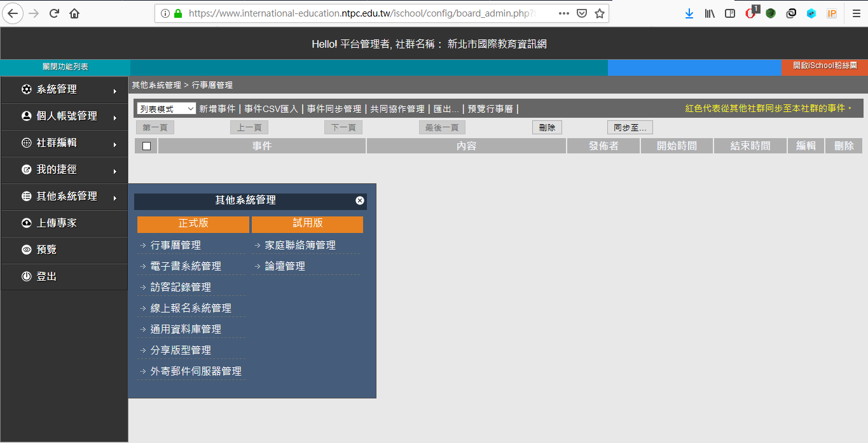
Task: Open 線上報名系統管理 from the popup menu
Action: pyautogui.click(x=191, y=308)
